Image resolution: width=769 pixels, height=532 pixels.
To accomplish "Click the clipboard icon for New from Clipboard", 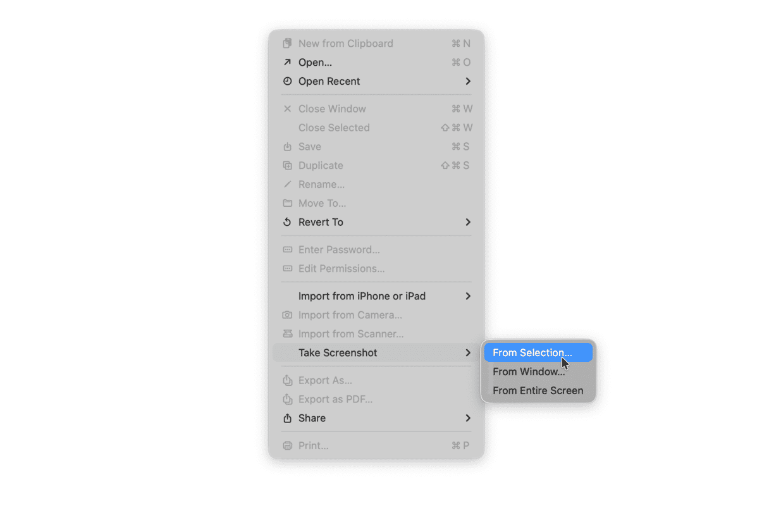I will point(287,43).
